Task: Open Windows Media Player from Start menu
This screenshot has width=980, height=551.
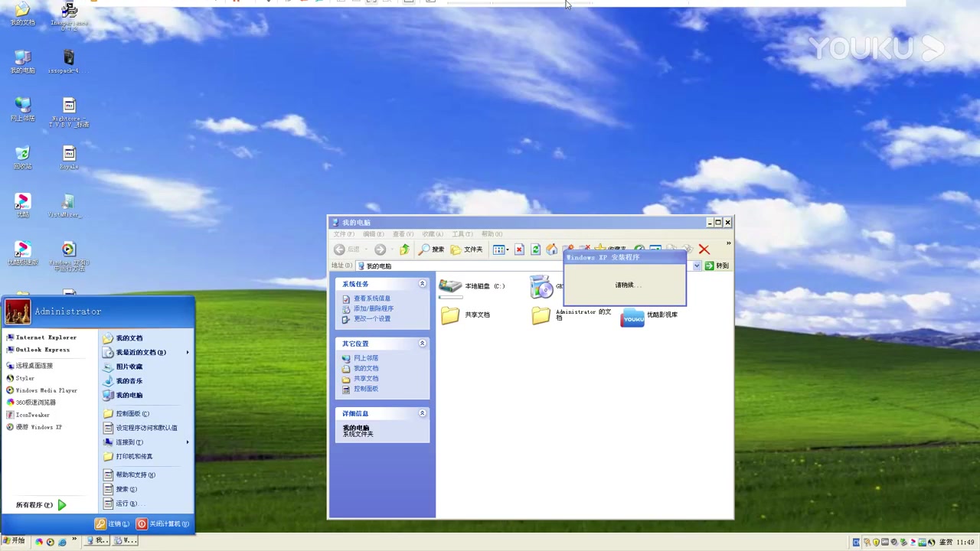Action: pos(46,390)
